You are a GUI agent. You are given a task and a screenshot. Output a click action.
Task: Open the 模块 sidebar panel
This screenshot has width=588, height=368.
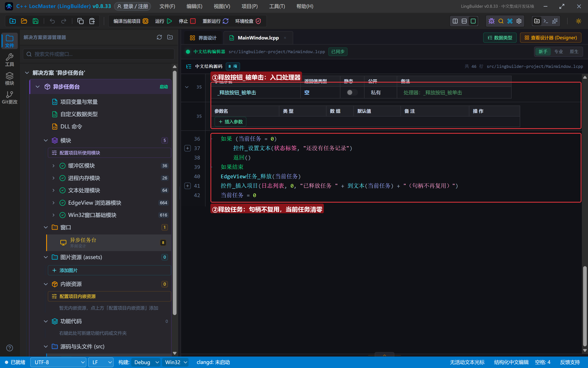pos(9,79)
